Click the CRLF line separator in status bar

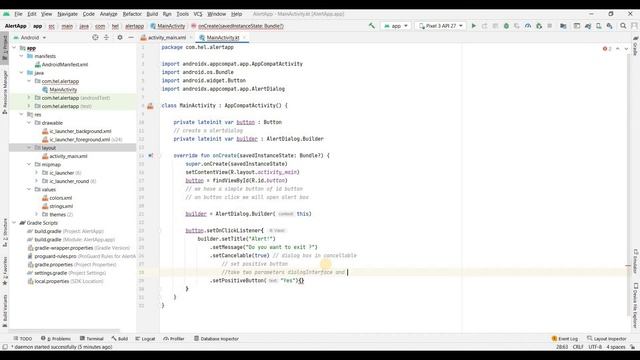[578, 347]
